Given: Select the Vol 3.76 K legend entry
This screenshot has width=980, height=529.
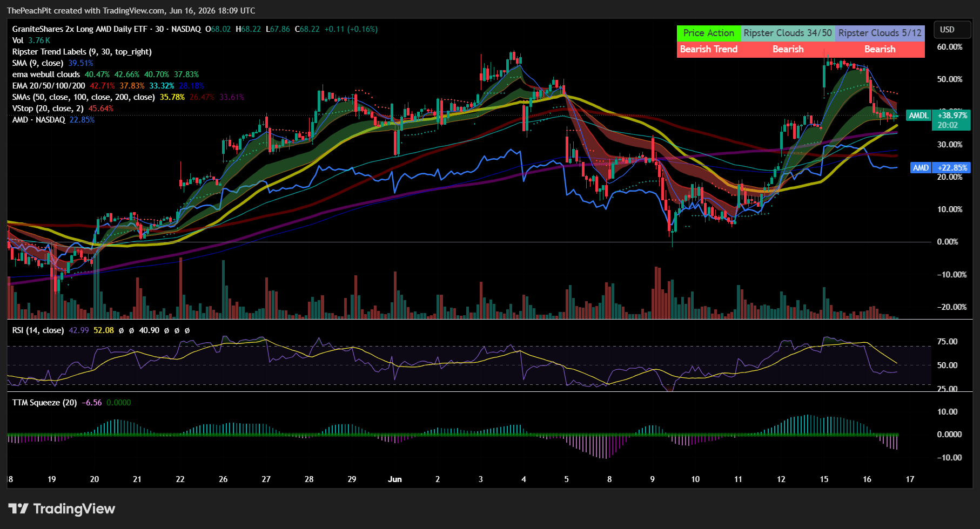Looking at the screenshot, I should tap(31, 40).
